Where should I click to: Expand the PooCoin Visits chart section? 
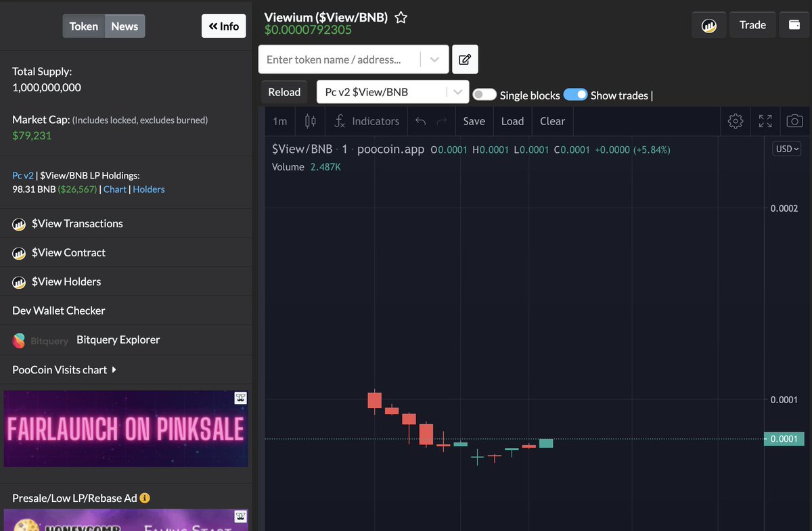click(64, 370)
